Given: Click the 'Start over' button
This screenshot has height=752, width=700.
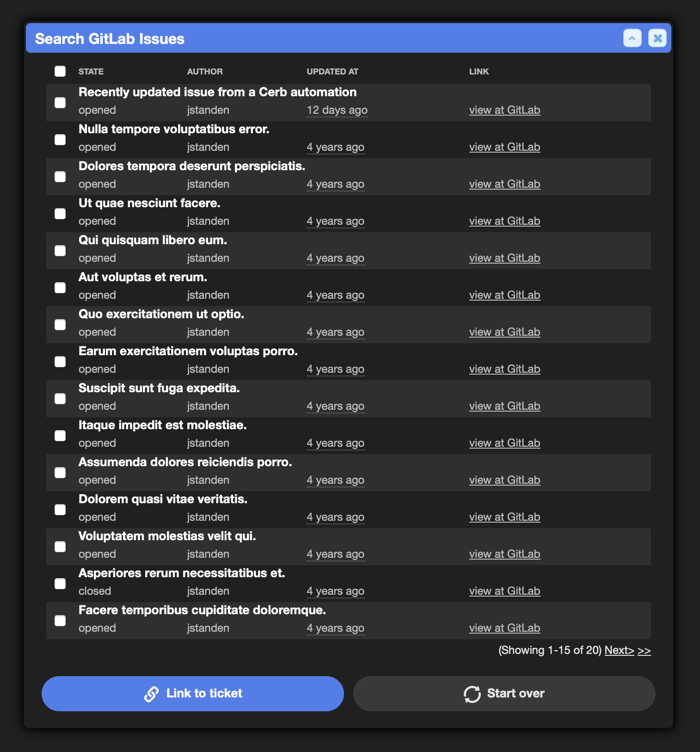Looking at the screenshot, I should coord(504,694).
